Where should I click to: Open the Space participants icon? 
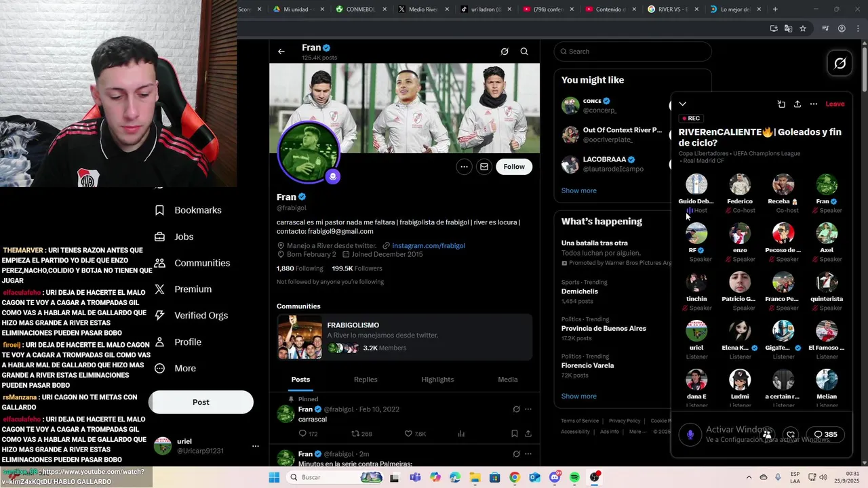(x=767, y=434)
